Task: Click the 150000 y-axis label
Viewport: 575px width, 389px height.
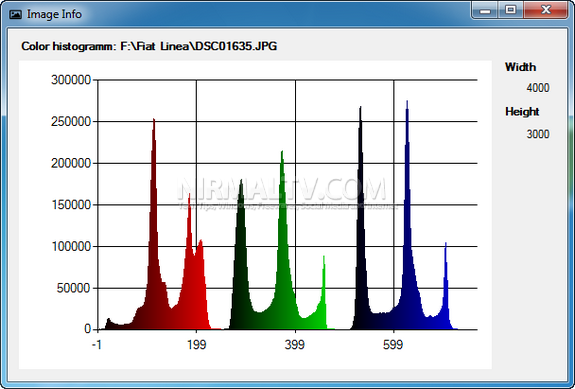Action: point(71,205)
